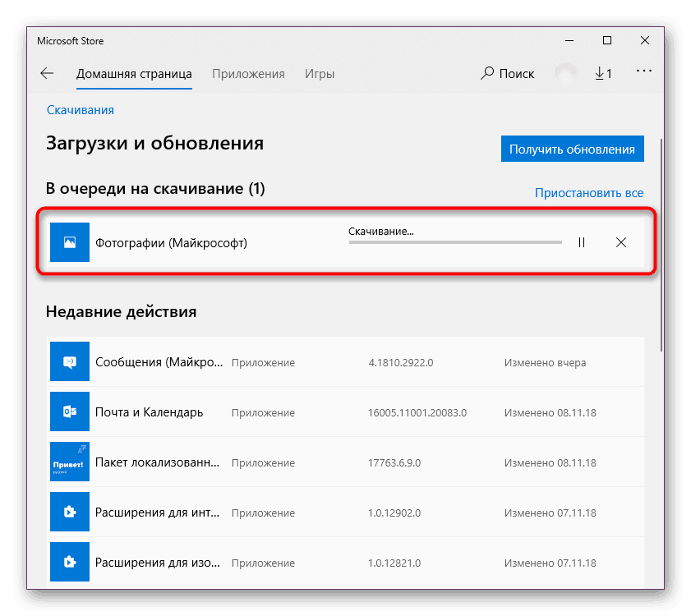This screenshot has width=691, height=616.
Task: Open Пакет локализованн... entry
Action: pyautogui.click(x=345, y=462)
